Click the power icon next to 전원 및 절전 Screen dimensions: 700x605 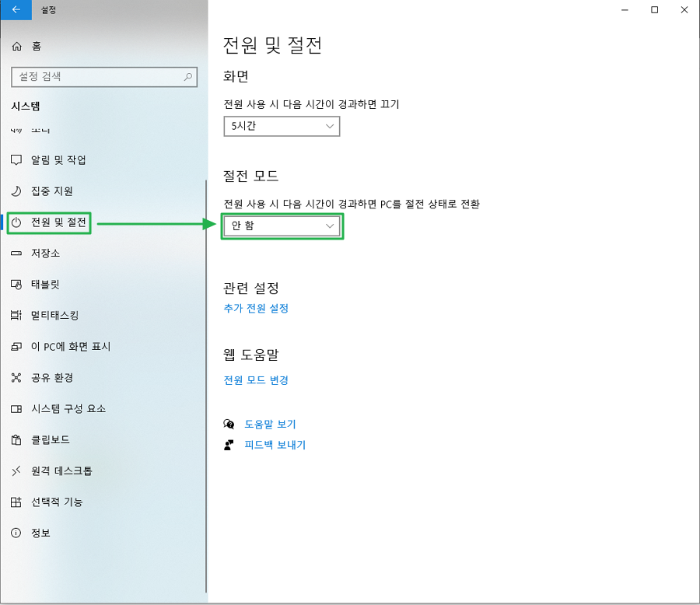(x=16, y=222)
